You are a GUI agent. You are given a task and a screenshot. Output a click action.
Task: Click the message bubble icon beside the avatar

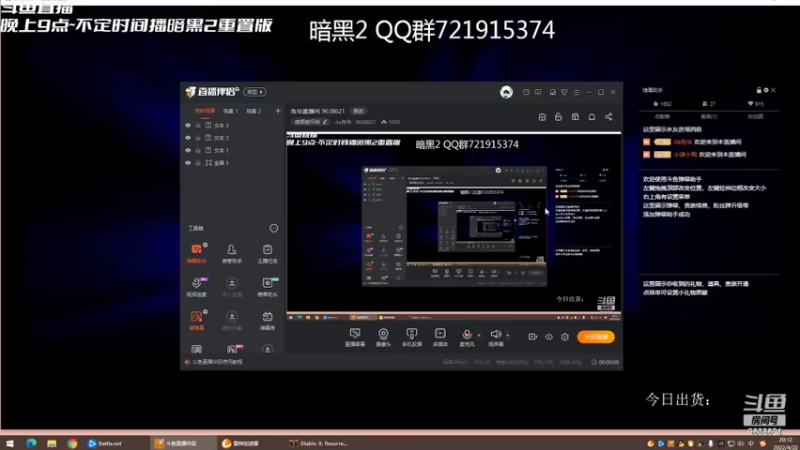[x=526, y=92]
